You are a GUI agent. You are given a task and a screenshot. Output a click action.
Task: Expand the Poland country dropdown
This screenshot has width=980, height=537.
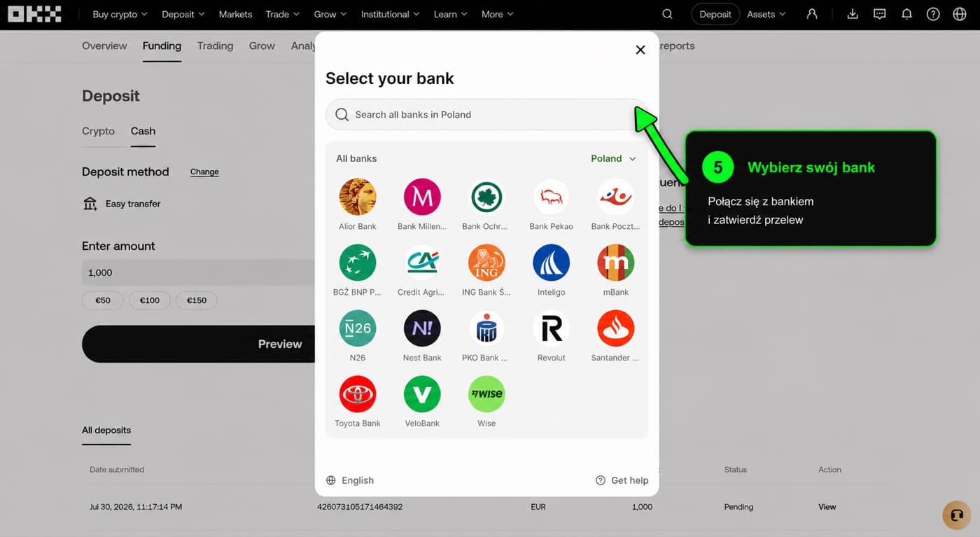click(613, 158)
